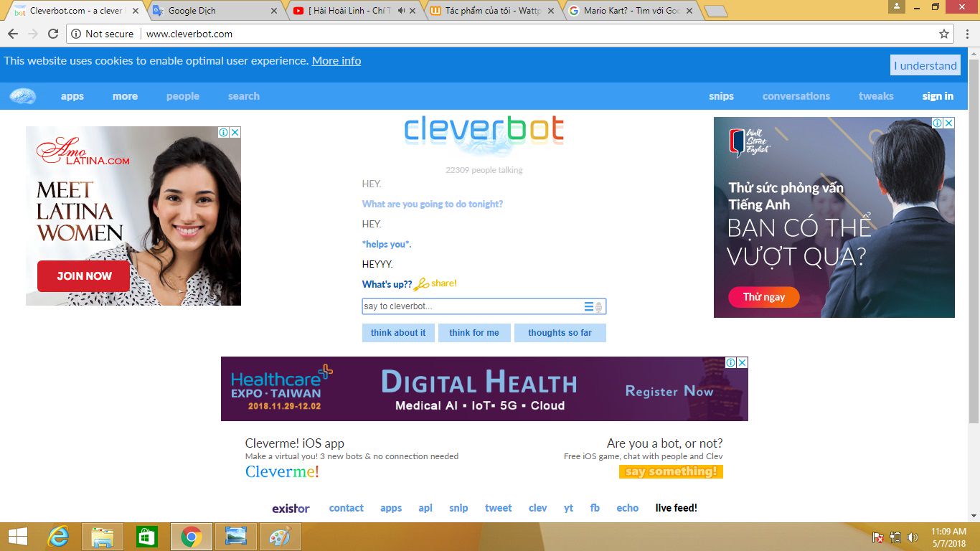This screenshot has height=551, width=980.
Task: Switch to the Mario Kart Google search tab
Action: (630, 11)
